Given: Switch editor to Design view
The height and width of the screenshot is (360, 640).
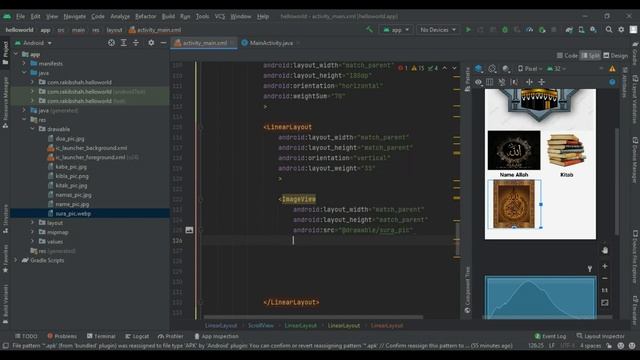Looking at the screenshot, I should (x=616, y=56).
